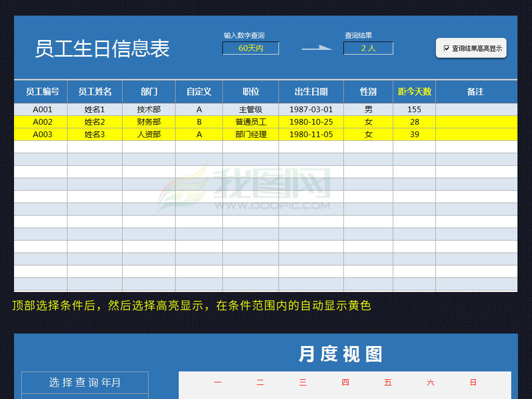Click the arrow shape beside the query box
Viewport: 532px width, 399px height.
(317, 48)
